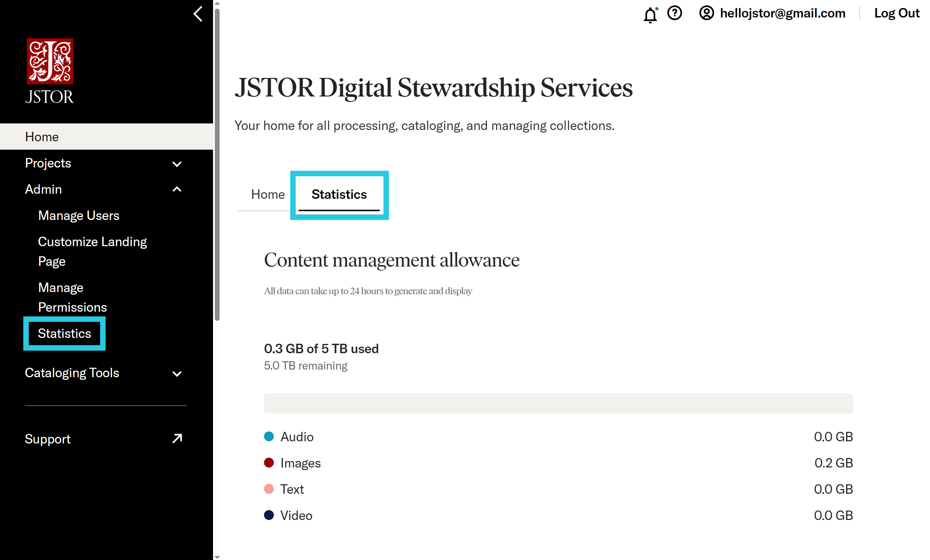The image size is (930, 560).
Task: Click Log Out
Action: click(897, 13)
